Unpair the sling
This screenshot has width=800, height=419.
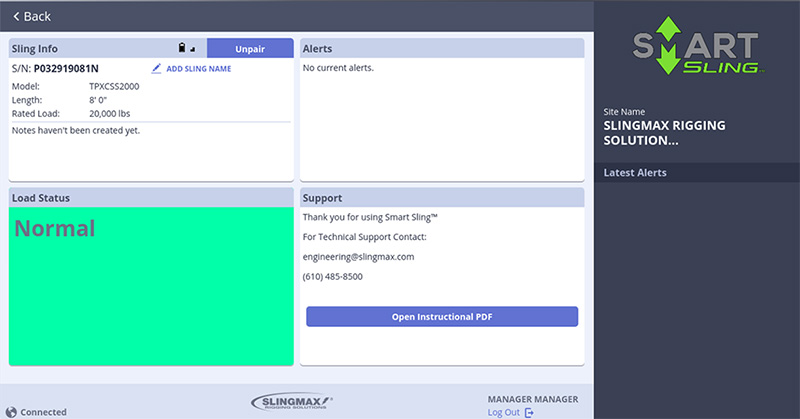click(x=250, y=48)
